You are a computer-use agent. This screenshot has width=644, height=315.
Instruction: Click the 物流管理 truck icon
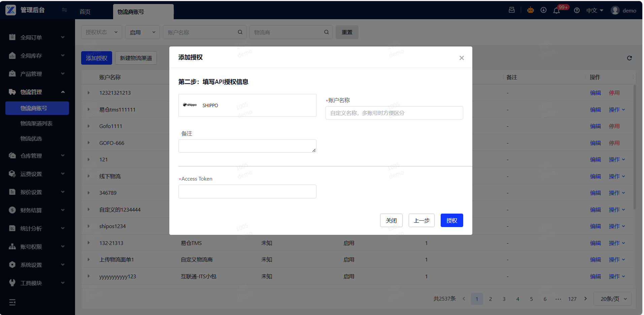[x=12, y=92]
